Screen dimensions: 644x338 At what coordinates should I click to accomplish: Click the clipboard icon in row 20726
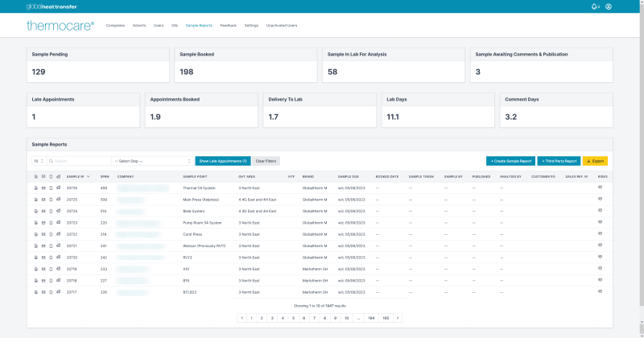[x=51, y=188]
